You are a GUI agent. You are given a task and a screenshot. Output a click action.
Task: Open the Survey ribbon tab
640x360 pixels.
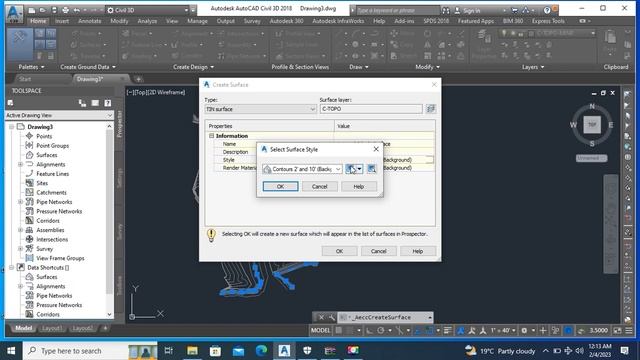point(252,21)
